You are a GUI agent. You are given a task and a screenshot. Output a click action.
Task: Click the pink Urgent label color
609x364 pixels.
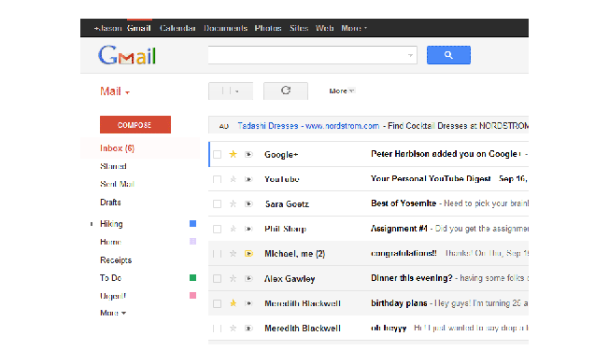192,296
